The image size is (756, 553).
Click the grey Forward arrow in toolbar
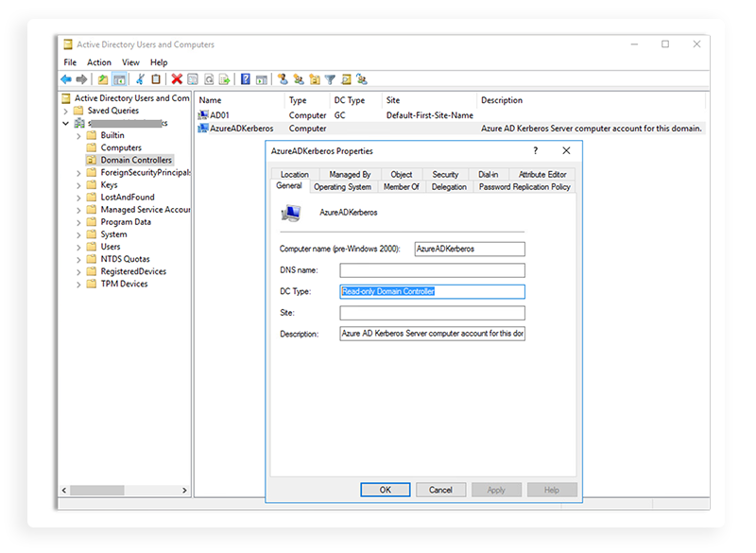click(x=81, y=79)
